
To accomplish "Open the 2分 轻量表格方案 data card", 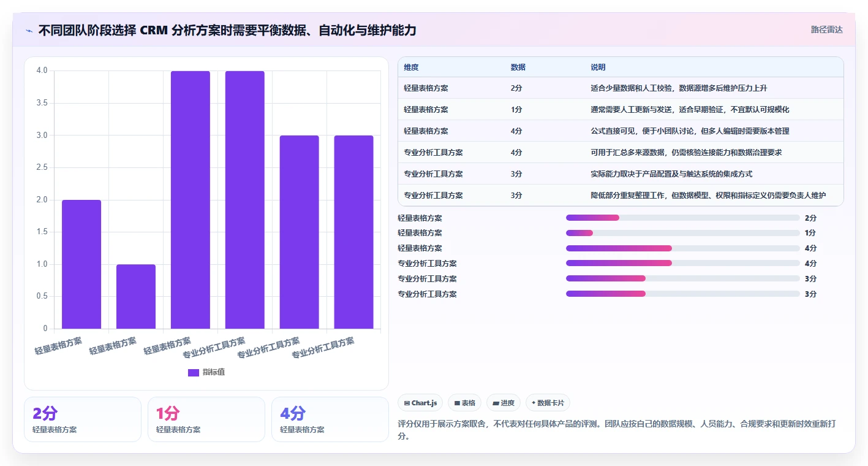I will click(83, 419).
